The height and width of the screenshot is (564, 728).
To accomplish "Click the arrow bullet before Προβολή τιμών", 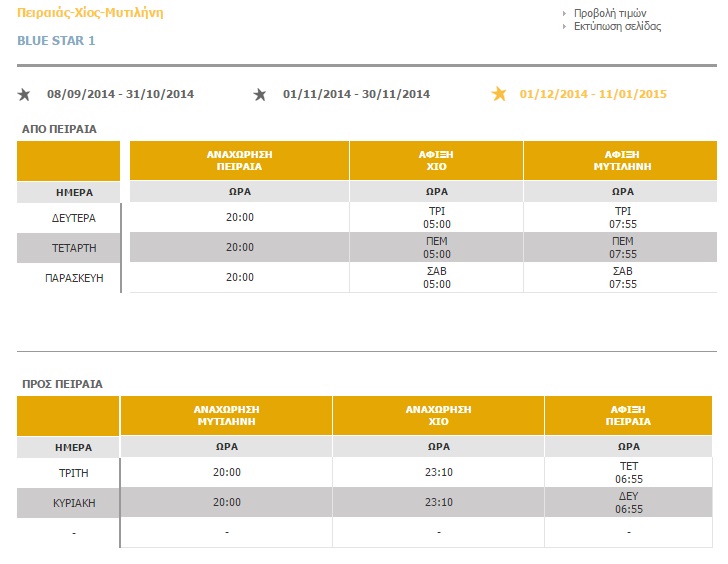I will 565,14.
